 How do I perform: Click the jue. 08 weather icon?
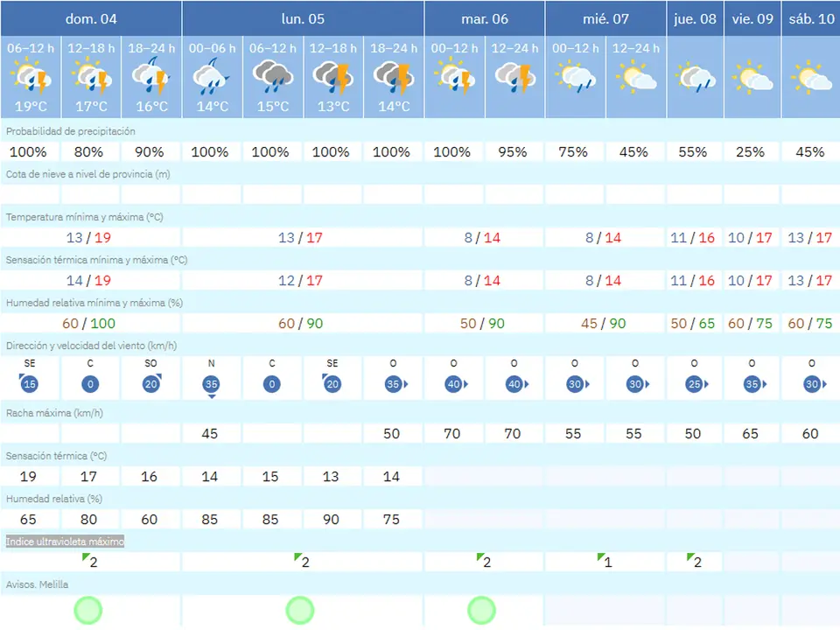(695, 77)
